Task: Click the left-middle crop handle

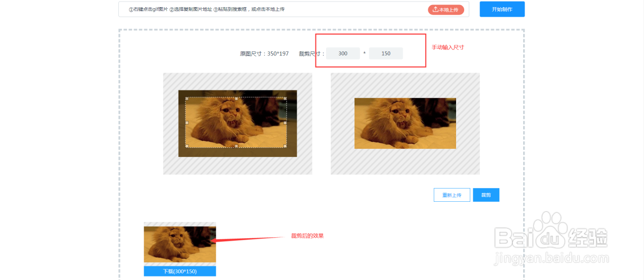Action: (x=186, y=122)
